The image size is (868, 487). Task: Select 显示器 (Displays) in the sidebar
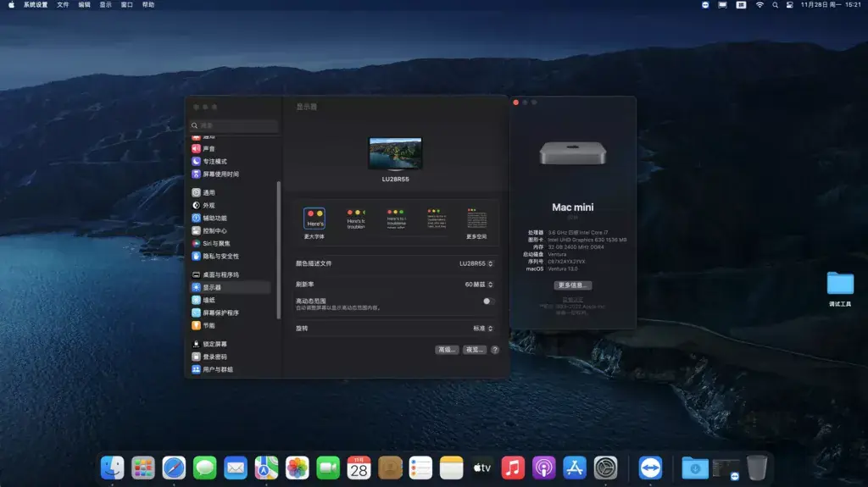(x=231, y=287)
